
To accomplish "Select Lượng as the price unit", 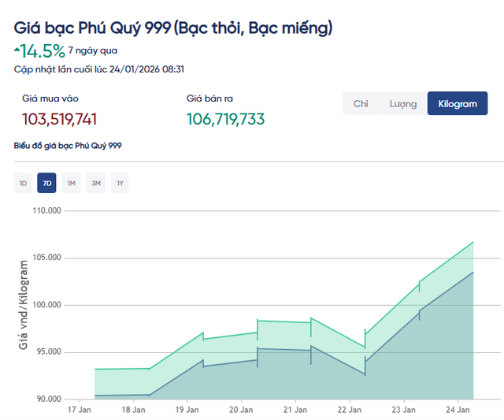I will click(x=402, y=104).
